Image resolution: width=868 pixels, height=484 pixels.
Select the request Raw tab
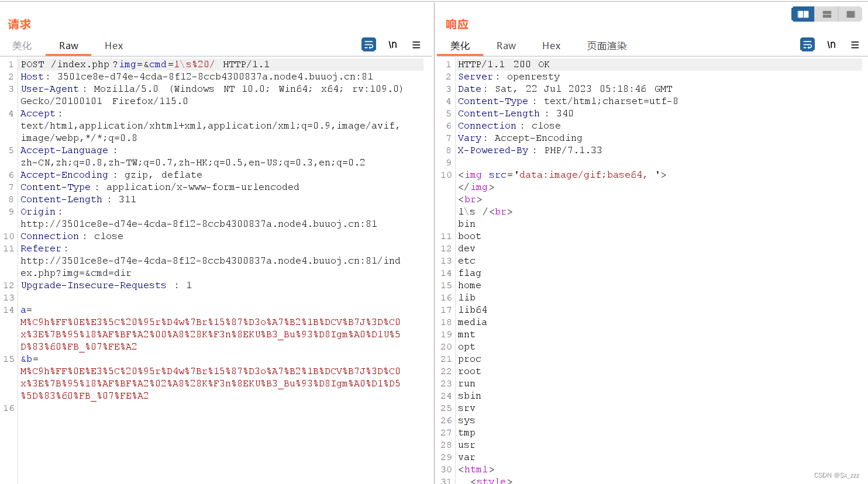68,46
